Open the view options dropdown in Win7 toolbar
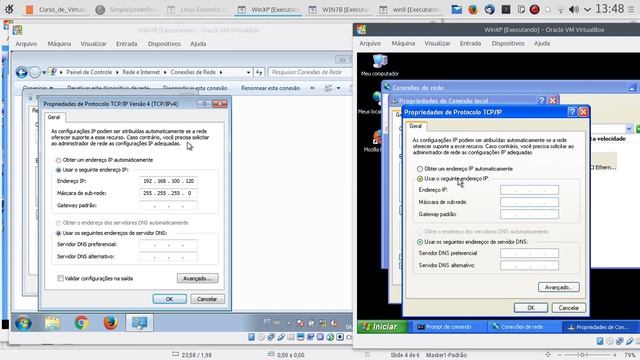This screenshot has height=360, width=640. tap(338, 88)
